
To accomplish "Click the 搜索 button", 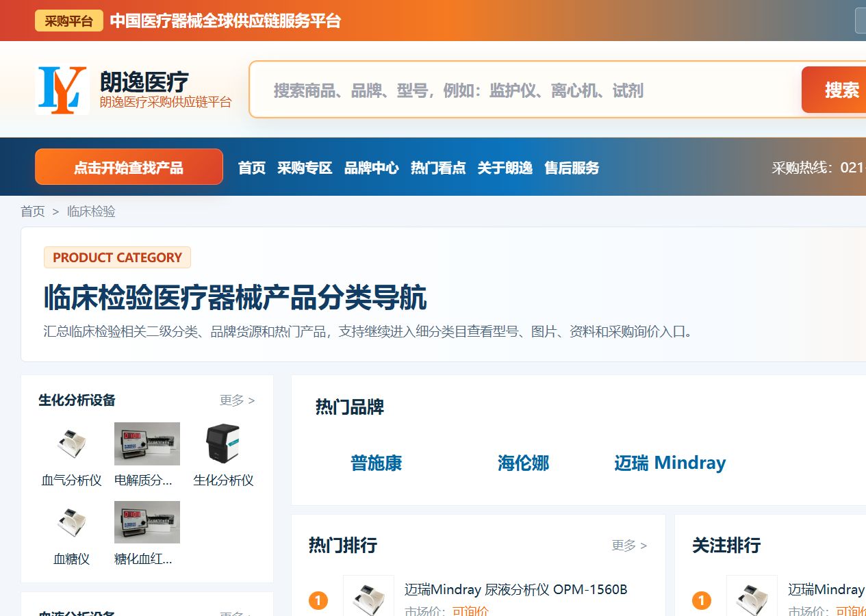I will coord(834,90).
